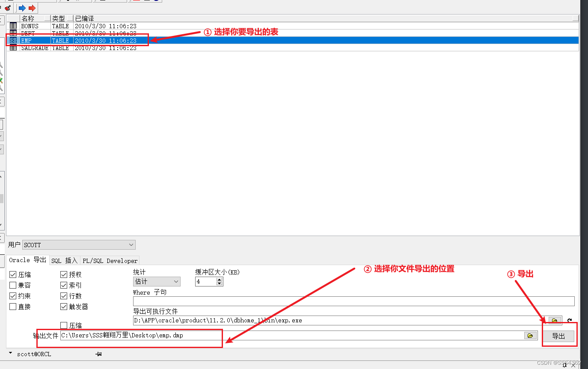Click the red stamp toolbar icon
588x369 pixels.
pyautogui.click(x=7, y=8)
